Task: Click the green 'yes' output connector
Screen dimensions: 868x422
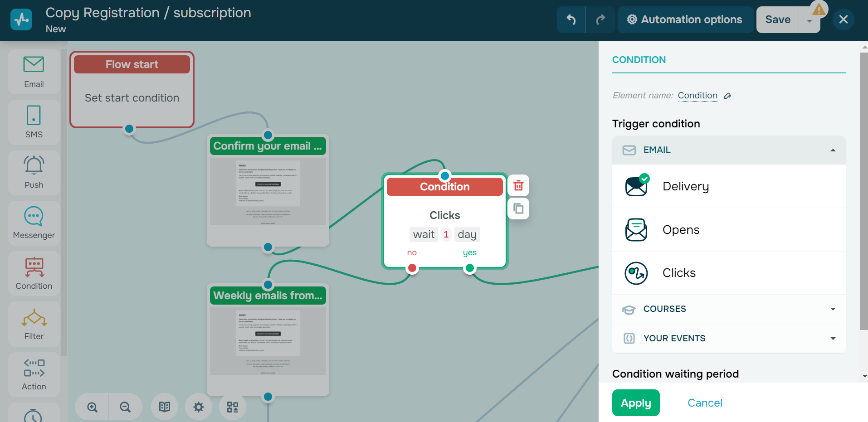Action: (x=470, y=268)
